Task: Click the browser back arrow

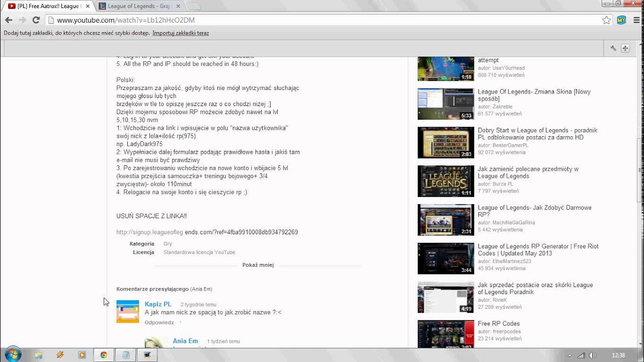Action: [9, 20]
